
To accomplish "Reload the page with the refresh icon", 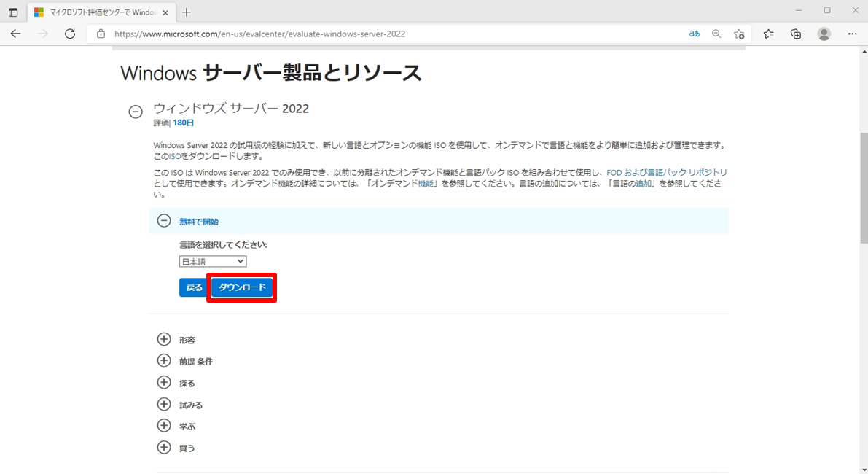I will (70, 34).
